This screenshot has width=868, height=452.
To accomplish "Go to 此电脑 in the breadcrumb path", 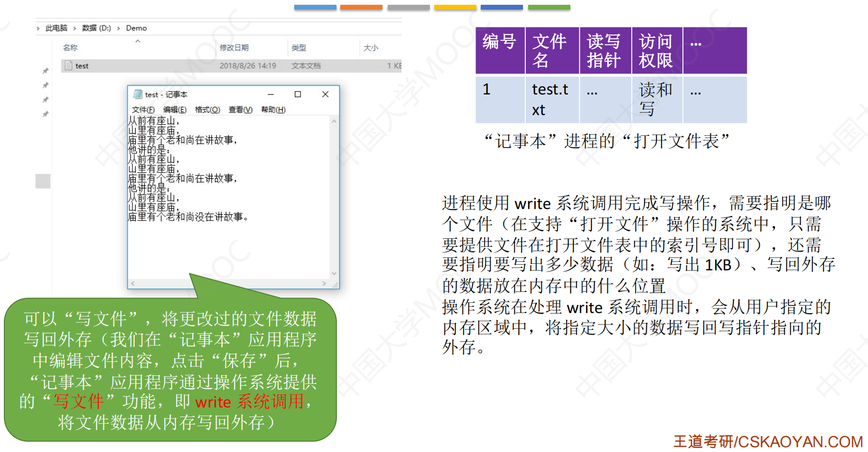I will pos(56,28).
